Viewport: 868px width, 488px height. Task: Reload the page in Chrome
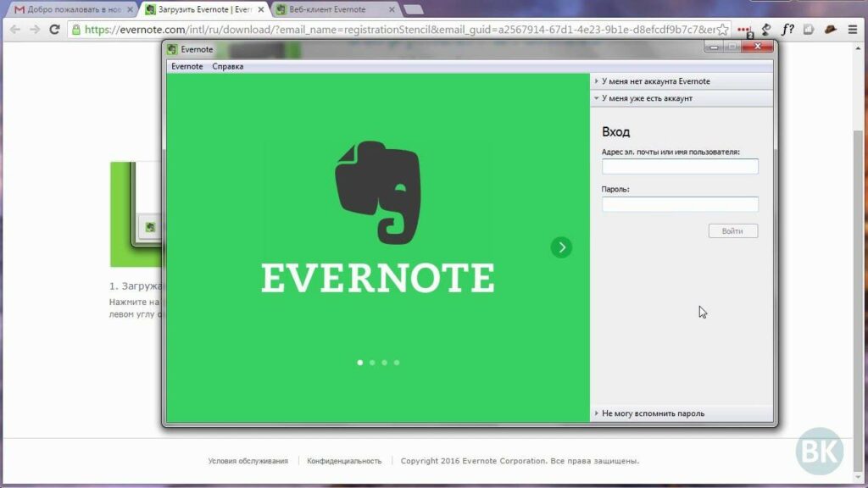coord(55,29)
